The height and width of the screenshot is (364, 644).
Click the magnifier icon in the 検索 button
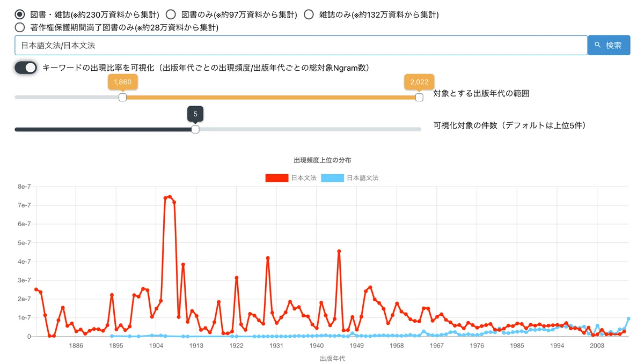(x=598, y=46)
